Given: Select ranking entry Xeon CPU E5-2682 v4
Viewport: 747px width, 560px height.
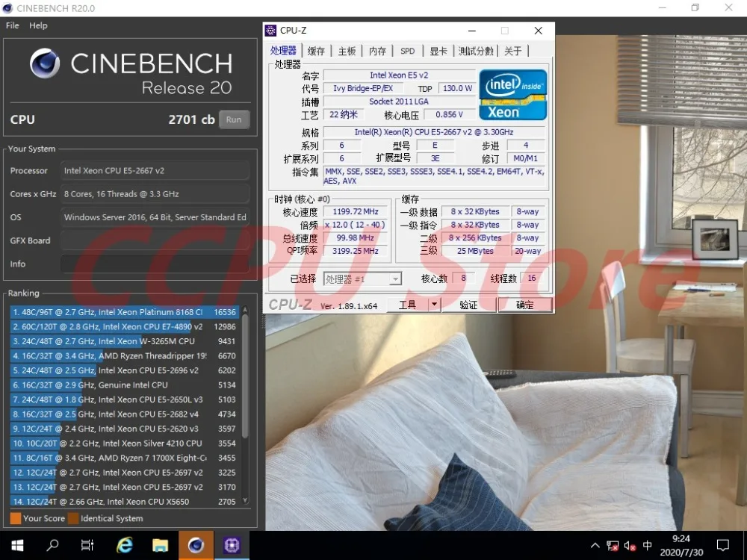Looking at the screenshot, I should pos(124,414).
